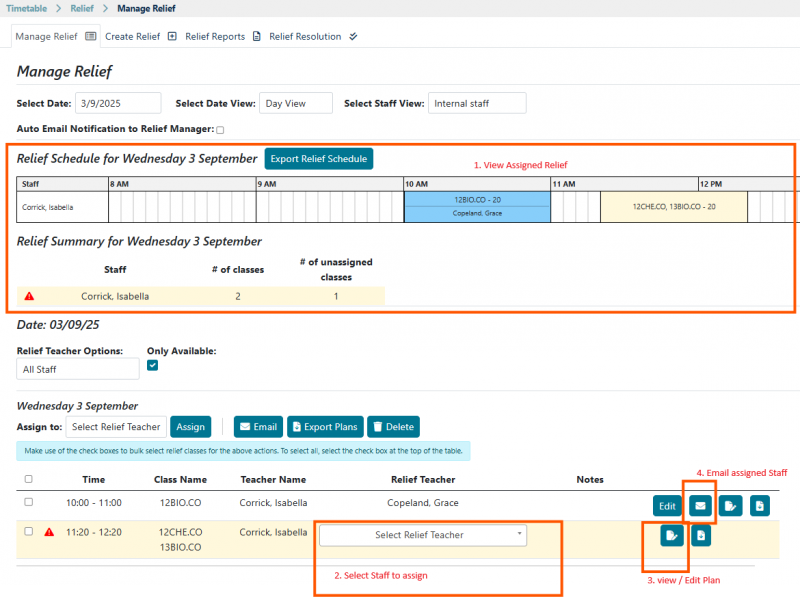Click the warning triangle beside the 11:20 - 12:20 row

pyautogui.click(x=49, y=532)
